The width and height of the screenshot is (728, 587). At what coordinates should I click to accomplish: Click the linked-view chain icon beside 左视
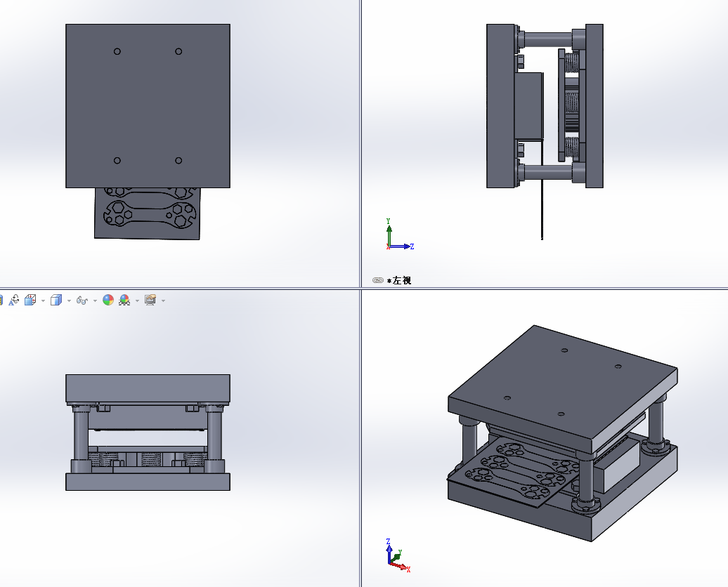pyautogui.click(x=378, y=280)
